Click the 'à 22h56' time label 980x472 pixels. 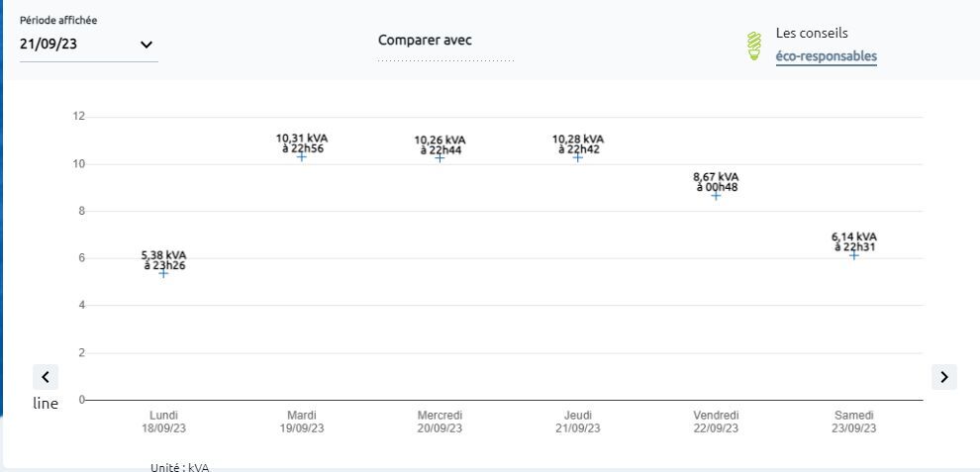click(303, 148)
